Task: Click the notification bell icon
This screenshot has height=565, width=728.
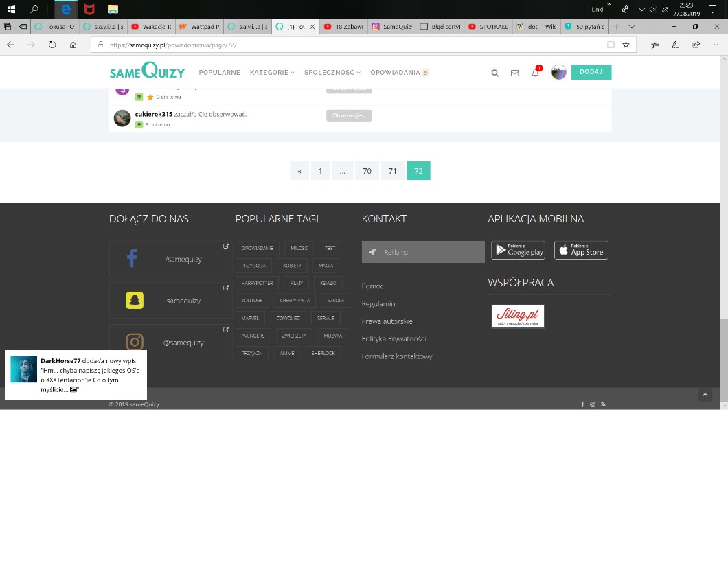Action: (535, 73)
